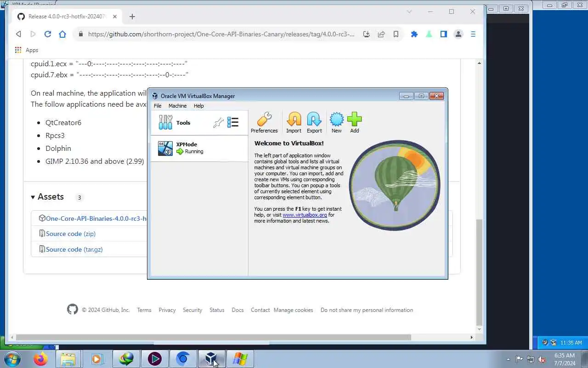The height and width of the screenshot is (368, 588).
Task: Click the green Add machine icon
Action: tap(355, 122)
